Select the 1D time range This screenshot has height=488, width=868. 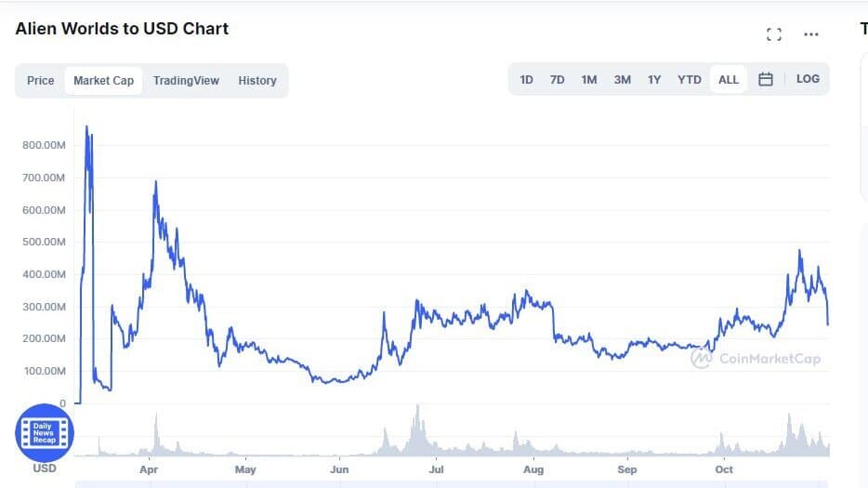[x=526, y=80]
